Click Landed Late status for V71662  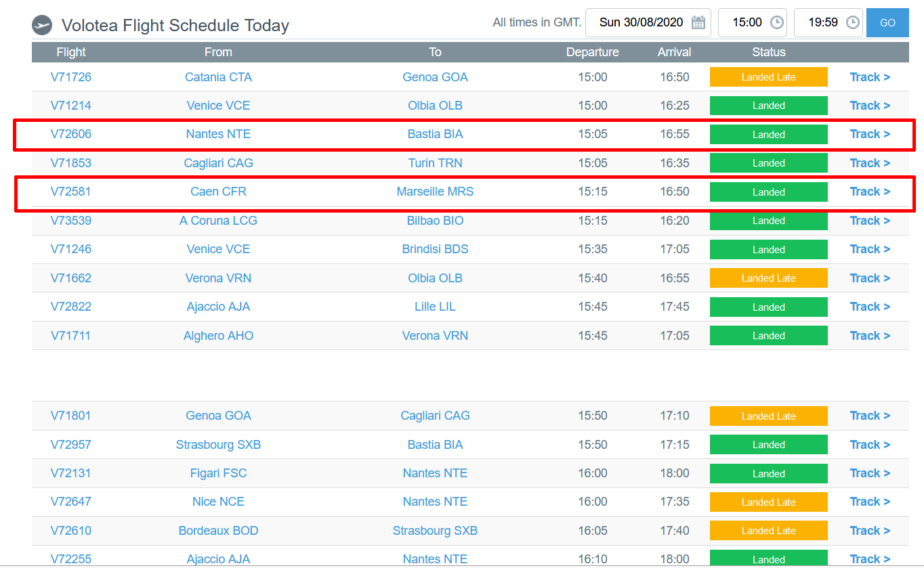pos(768,278)
